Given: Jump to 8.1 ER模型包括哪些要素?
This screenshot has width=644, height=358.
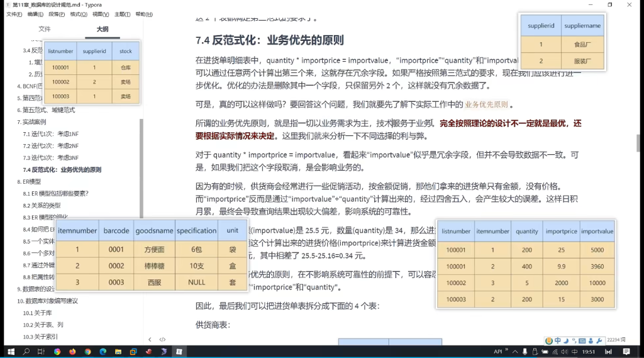Looking at the screenshot, I should pyautogui.click(x=55, y=194).
